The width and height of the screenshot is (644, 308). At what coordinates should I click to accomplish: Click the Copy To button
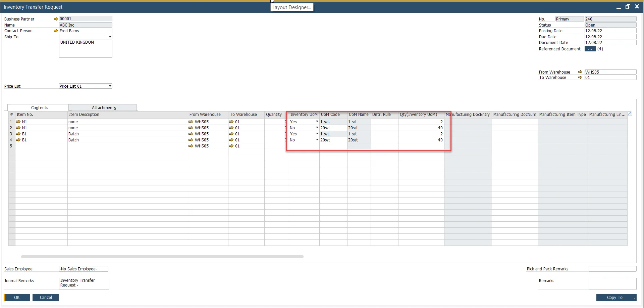[x=615, y=298]
